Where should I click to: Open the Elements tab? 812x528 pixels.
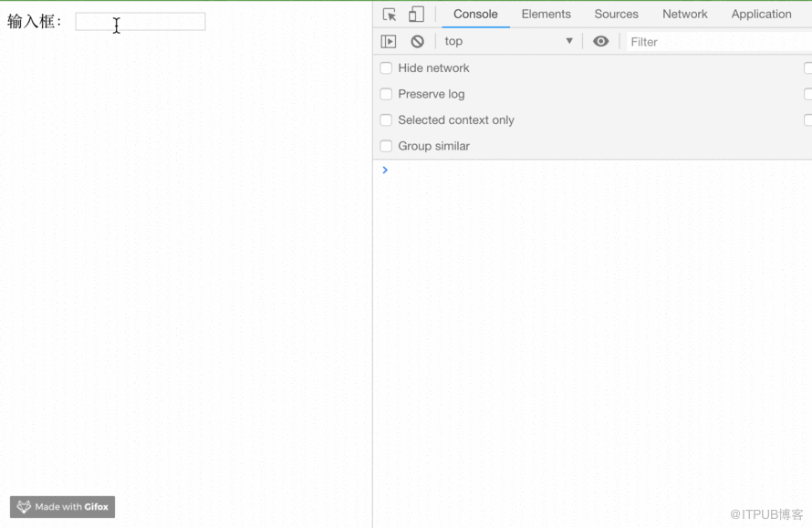(546, 15)
